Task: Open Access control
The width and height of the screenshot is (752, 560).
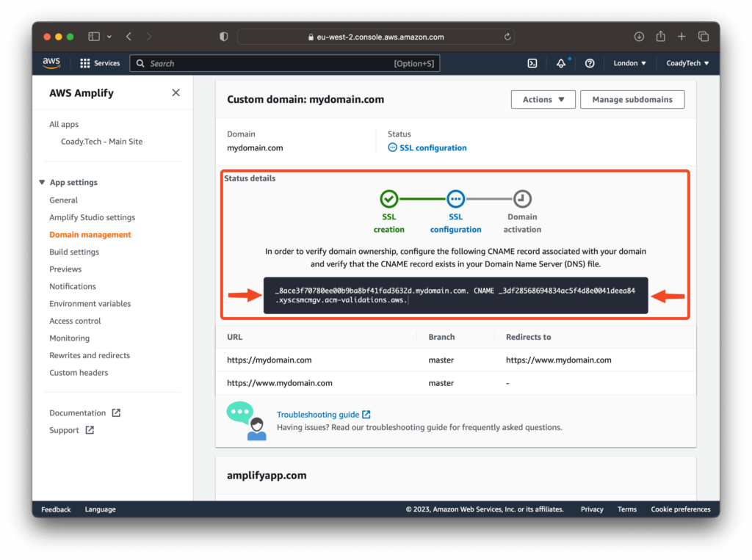Action: 75,321
